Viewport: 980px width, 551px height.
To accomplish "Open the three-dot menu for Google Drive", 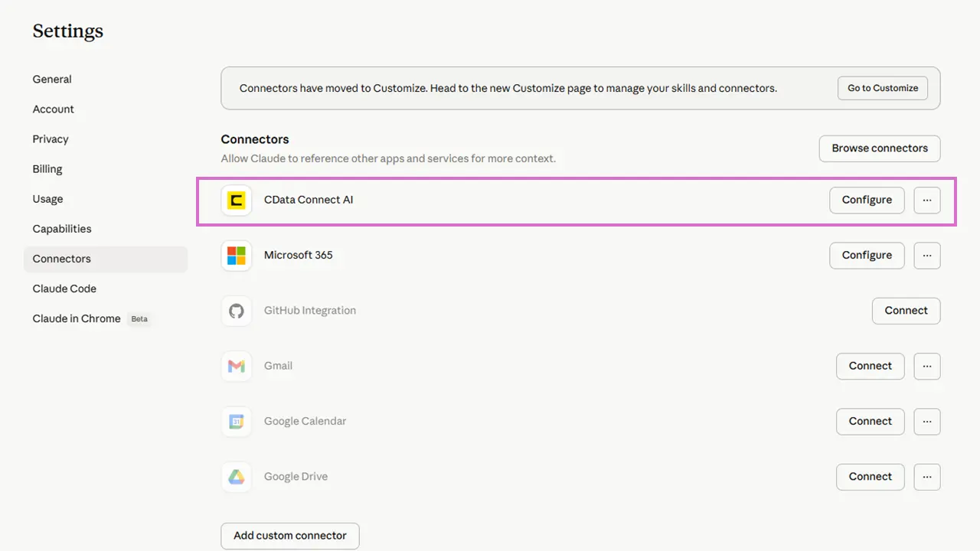I will tap(927, 477).
